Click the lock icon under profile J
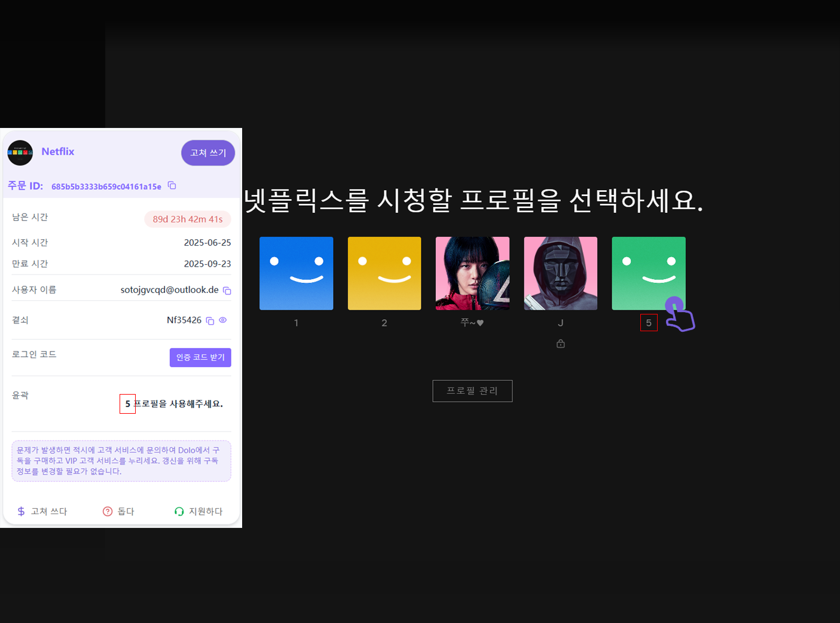Viewport: 840px width, 623px height. (x=561, y=343)
